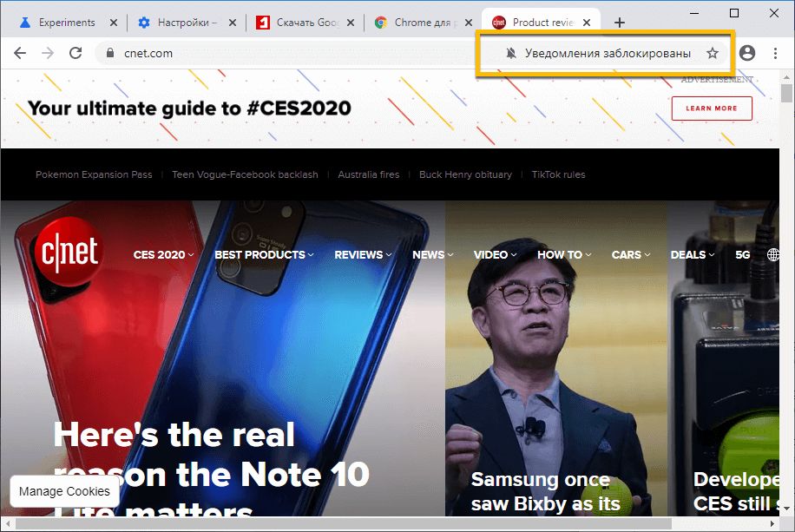Expand the Reviews menu
The image size is (795, 532).
click(x=363, y=254)
